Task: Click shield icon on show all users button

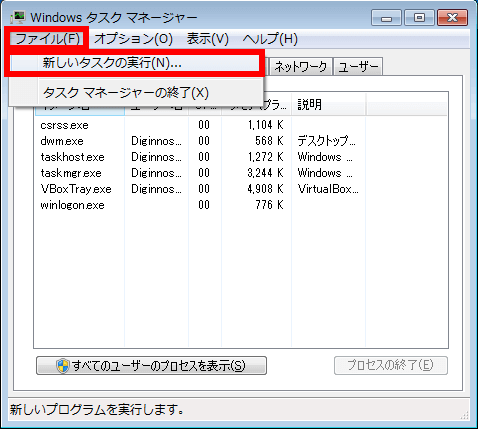Action: (62, 366)
